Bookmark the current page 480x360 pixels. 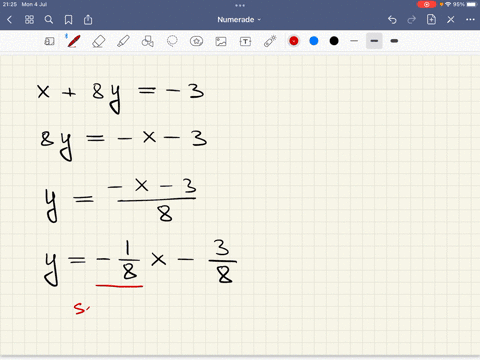pyautogui.click(x=68, y=20)
